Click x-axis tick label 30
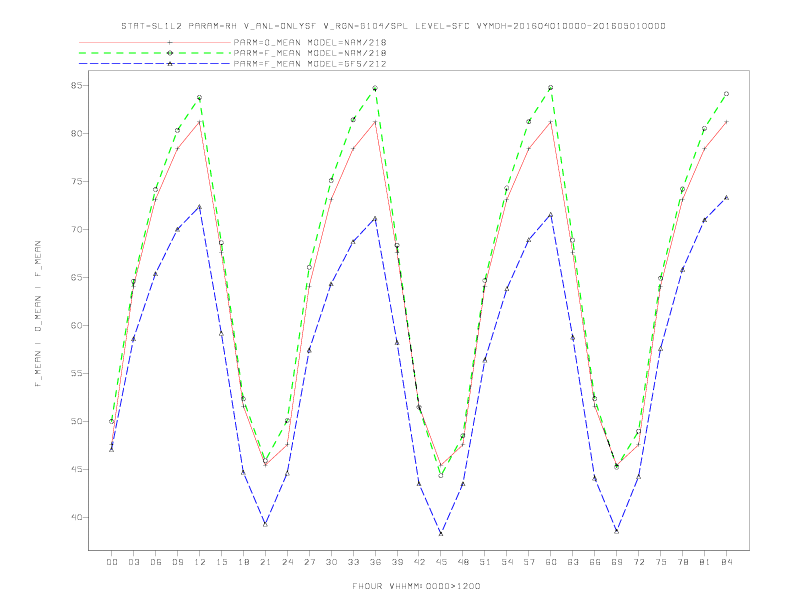 [331, 562]
